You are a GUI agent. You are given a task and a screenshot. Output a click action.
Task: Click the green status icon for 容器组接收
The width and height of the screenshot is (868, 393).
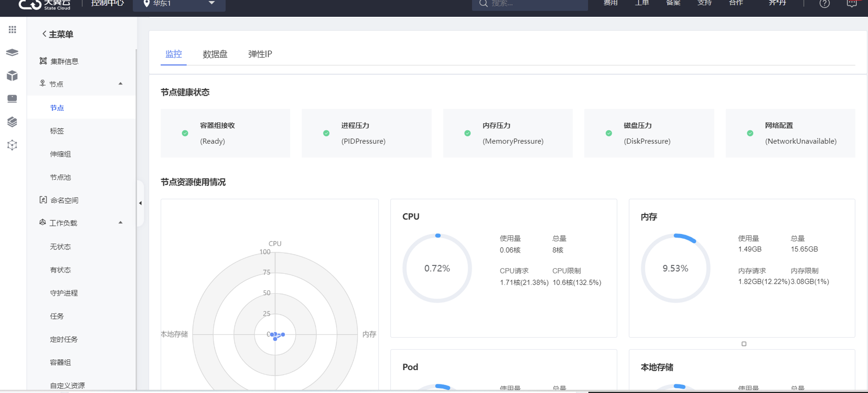point(185,133)
